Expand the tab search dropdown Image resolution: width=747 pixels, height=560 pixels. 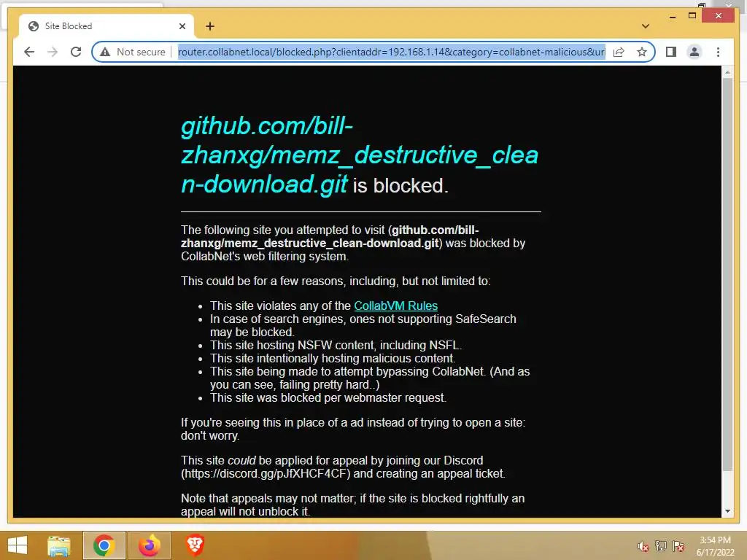click(x=646, y=26)
